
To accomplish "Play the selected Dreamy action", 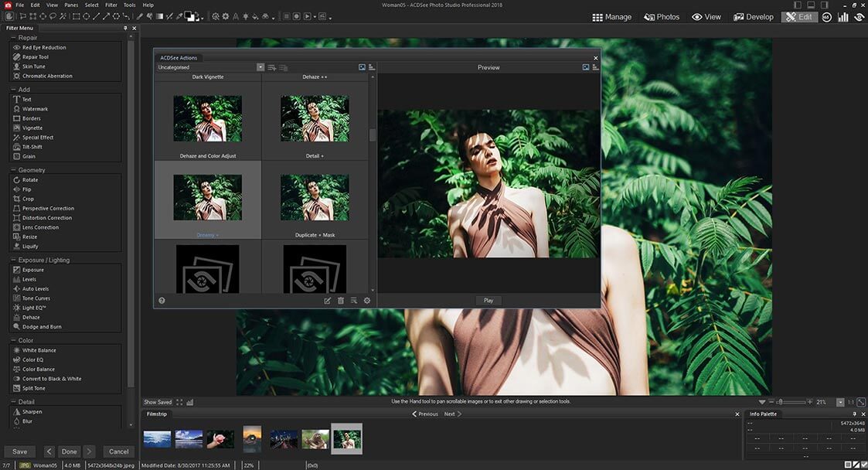I will (x=488, y=301).
